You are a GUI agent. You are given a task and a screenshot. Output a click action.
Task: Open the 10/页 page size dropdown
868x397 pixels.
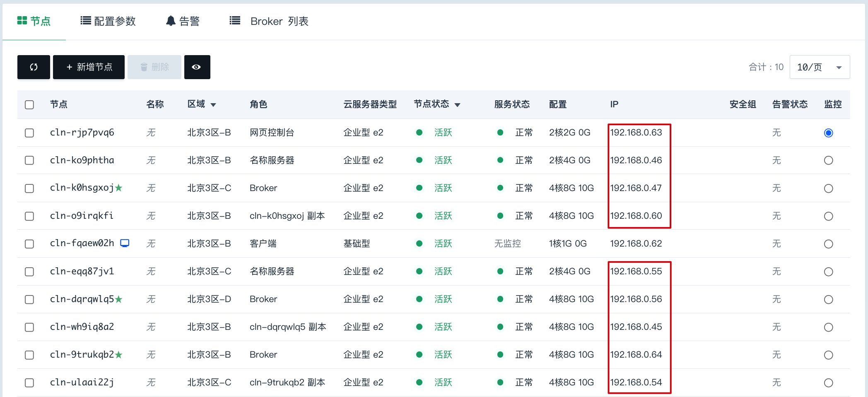tap(820, 67)
